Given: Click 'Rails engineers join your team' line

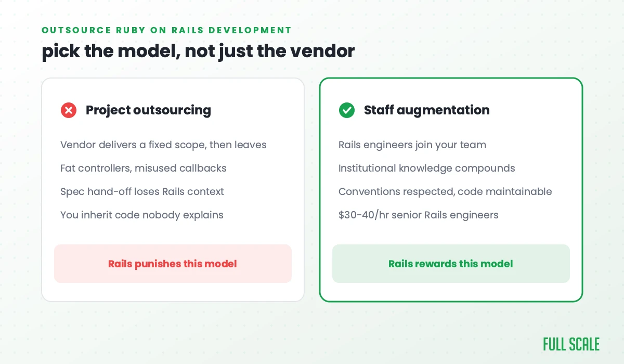Looking at the screenshot, I should (x=412, y=145).
